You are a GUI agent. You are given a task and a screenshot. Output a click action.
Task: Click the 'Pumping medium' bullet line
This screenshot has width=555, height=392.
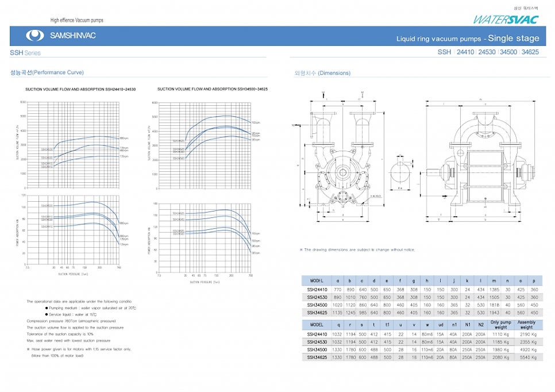coord(91,308)
